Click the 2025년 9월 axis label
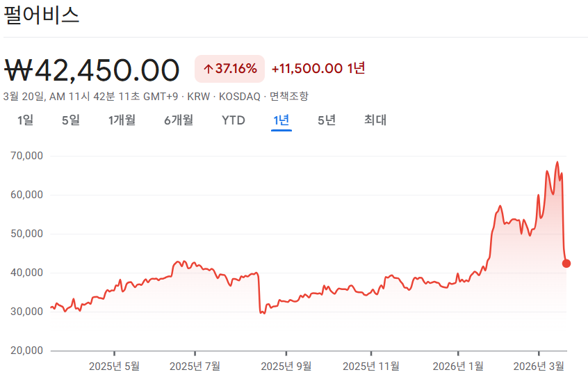Screen dimensions: 588x386 click(286, 366)
